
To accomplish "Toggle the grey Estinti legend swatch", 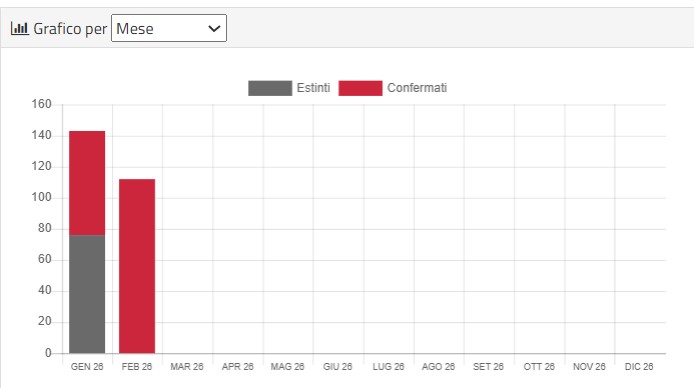I will click(x=270, y=88).
